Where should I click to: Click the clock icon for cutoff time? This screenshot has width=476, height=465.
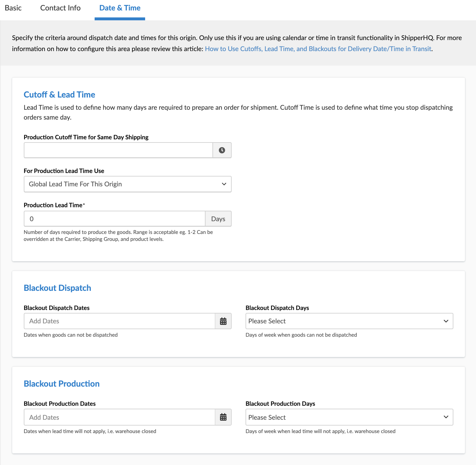click(222, 150)
